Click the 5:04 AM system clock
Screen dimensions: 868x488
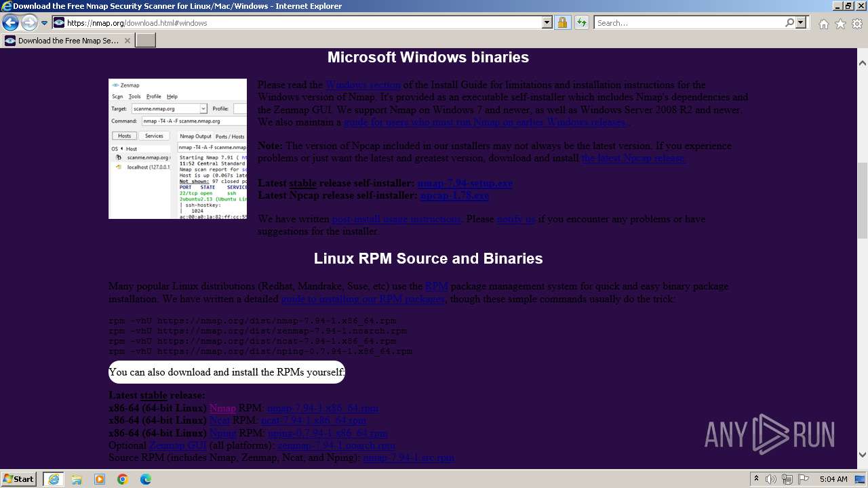(833, 479)
